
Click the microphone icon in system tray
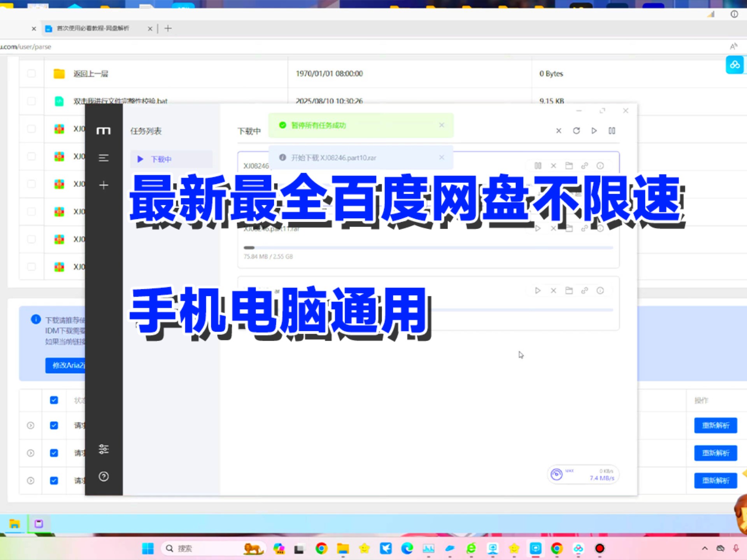[736, 548]
